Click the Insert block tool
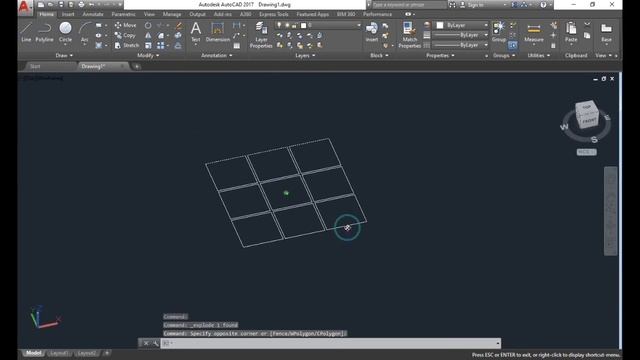This screenshot has height=360, width=640. 372,32
